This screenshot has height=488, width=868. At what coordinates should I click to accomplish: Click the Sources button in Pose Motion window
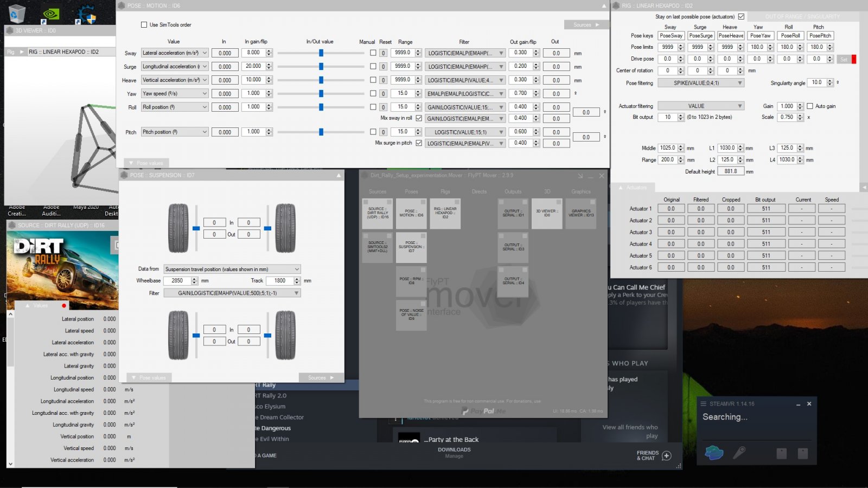[585, 25]
